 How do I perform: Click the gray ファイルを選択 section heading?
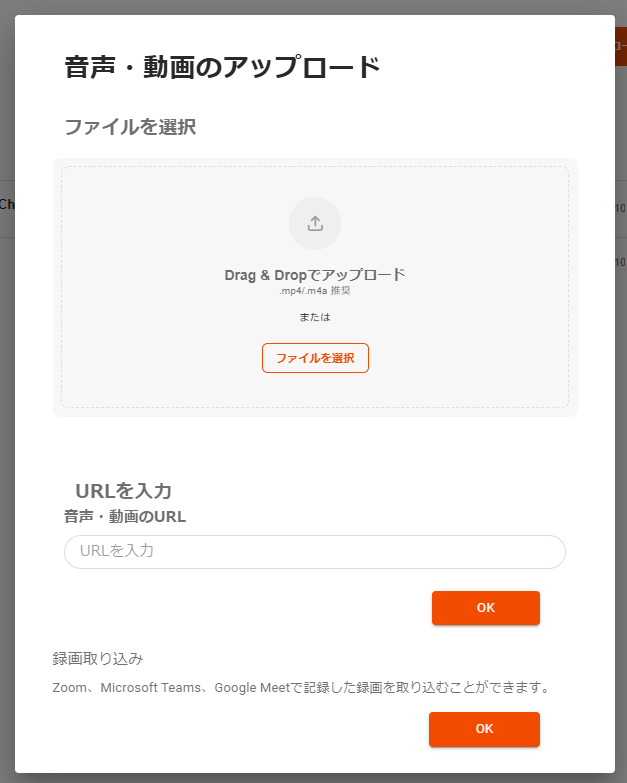tap(129, 127)
